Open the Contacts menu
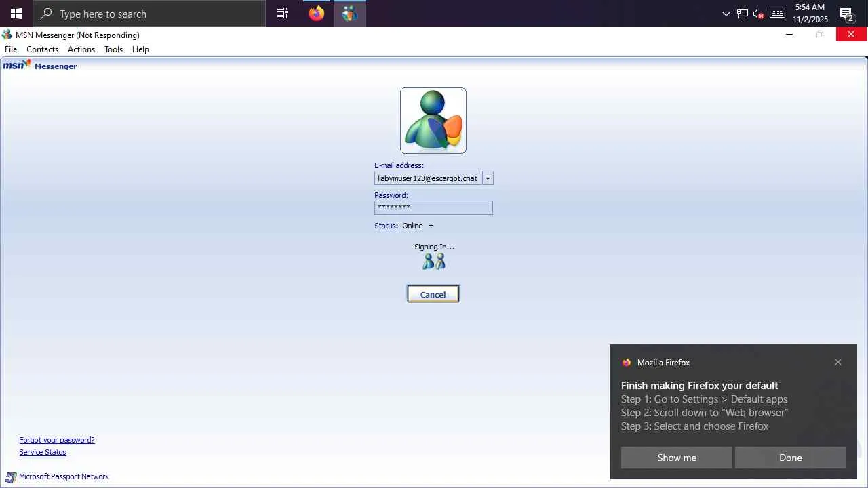 pos(42,49)
